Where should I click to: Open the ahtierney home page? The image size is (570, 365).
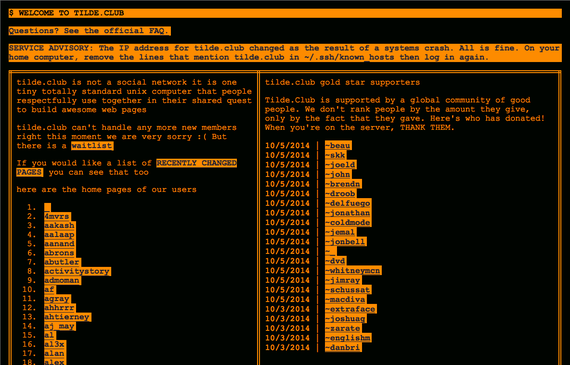point(67,317)
